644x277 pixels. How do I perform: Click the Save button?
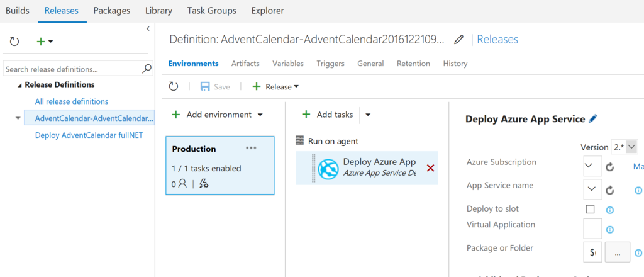tap(215, 87)
